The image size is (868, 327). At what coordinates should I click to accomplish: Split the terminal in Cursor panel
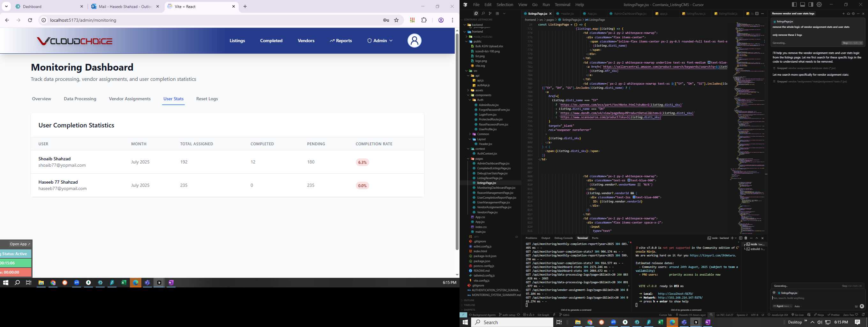pyautogui.click(x=741, y=238)
